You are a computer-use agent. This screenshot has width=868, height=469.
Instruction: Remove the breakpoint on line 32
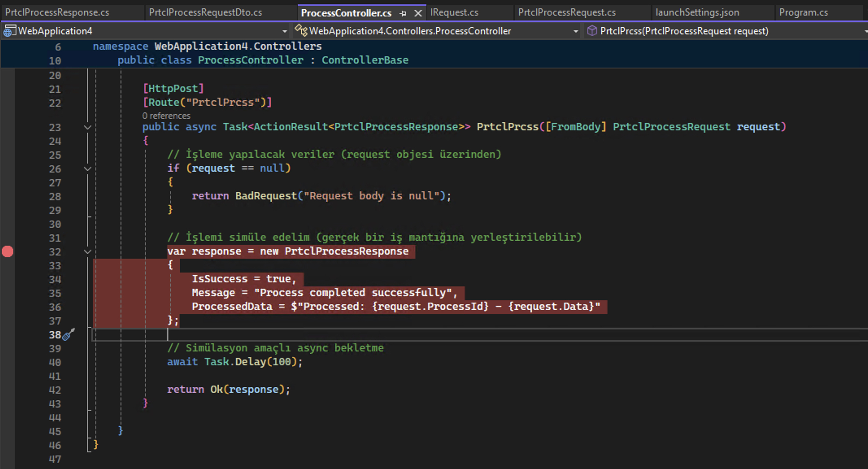[8, 252]
